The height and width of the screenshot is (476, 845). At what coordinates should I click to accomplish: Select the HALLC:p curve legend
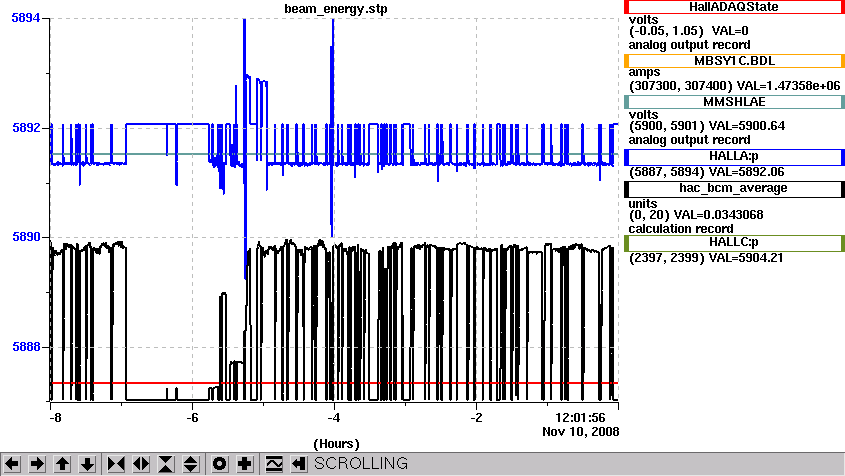tap(733, 243)
